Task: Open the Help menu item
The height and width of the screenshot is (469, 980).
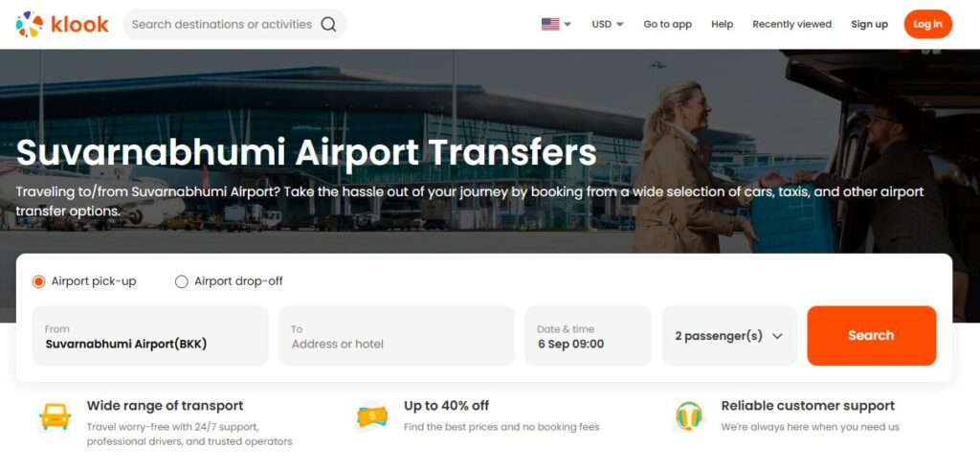Action: point(722,24)
